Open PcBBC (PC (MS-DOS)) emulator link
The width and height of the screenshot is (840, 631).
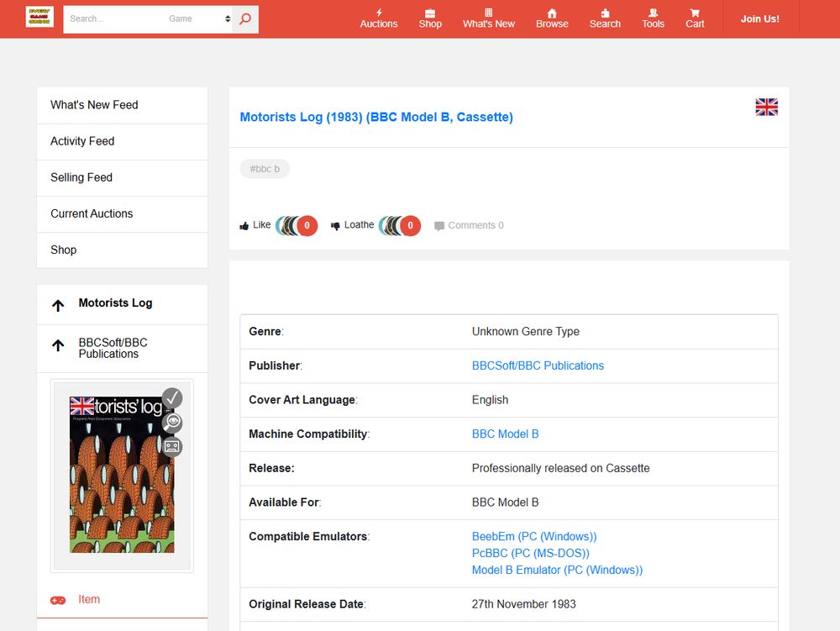point(530,554)
